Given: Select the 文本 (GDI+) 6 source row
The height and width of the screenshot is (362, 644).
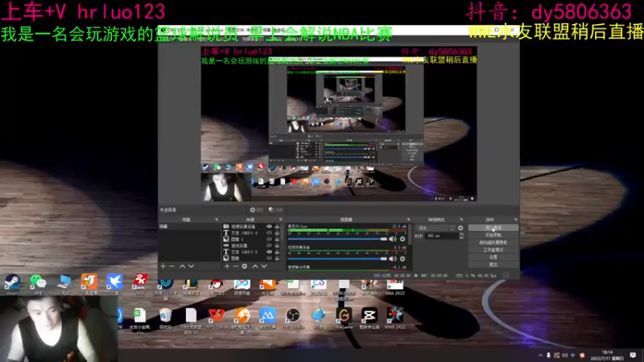Looking at the screenshot, I should coord(251,232).
